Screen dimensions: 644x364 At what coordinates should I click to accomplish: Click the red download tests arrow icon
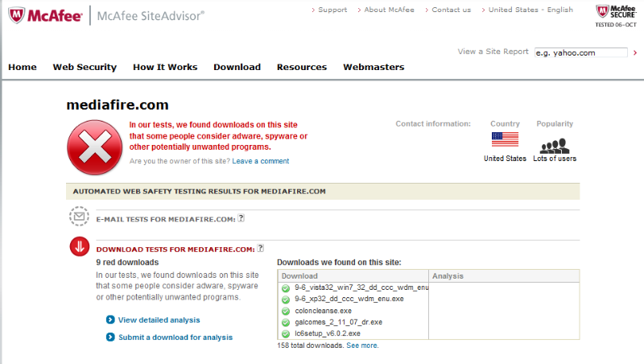[x=79, y=247]
